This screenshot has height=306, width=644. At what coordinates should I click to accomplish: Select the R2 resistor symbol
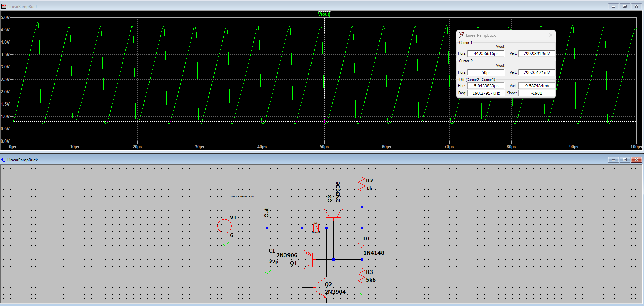point(362,184)
